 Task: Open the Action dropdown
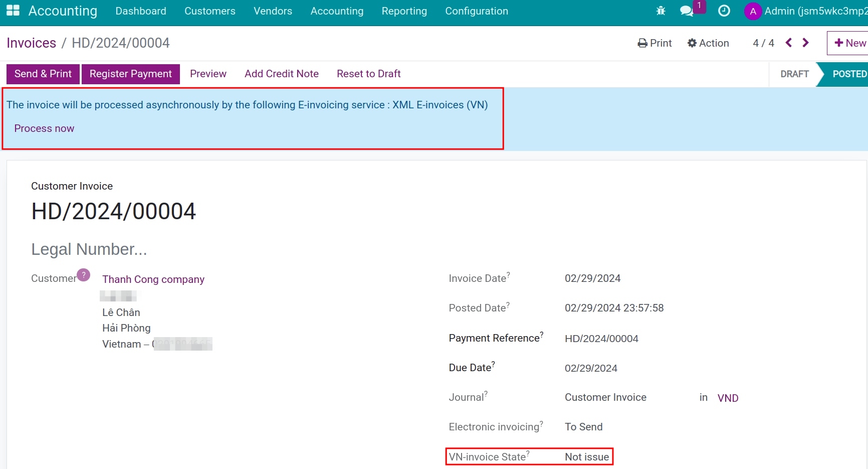click(x=708, y=43)
